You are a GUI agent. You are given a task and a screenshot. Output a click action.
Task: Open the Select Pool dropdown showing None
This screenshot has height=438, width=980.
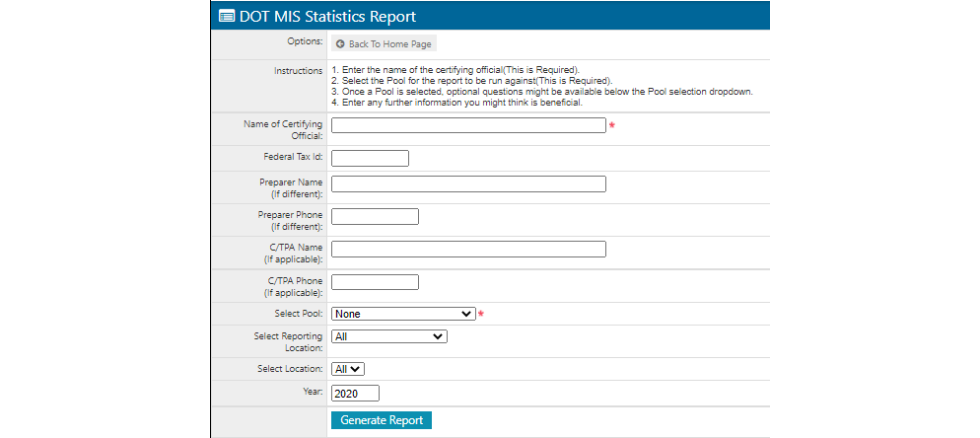click(x=404, y=314)
